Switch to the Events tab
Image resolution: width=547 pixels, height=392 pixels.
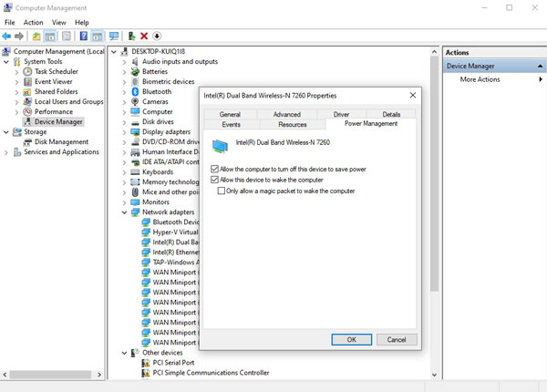[231, 125]
